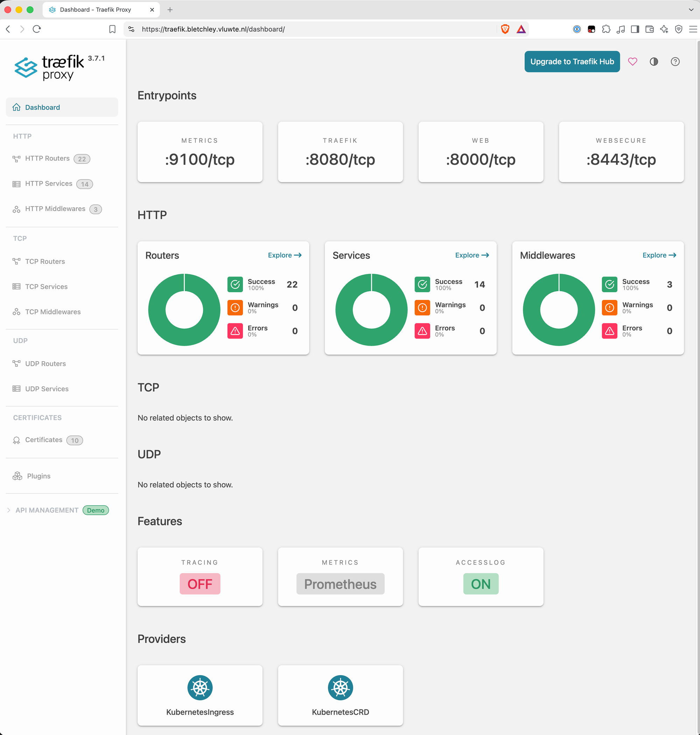Select the METRICS :9100/tcp entrypoint card
This screenshot has width=700, height=735.
click(x=200, y=152)
